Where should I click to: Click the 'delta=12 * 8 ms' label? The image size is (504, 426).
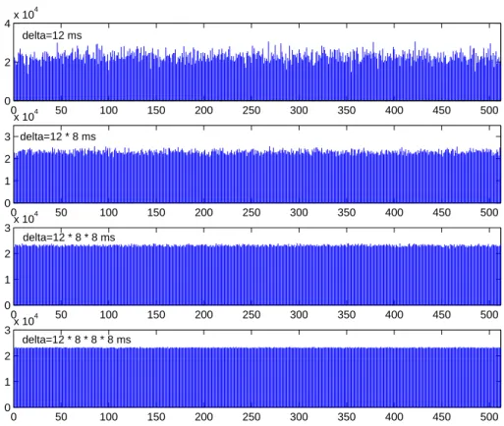58,136
